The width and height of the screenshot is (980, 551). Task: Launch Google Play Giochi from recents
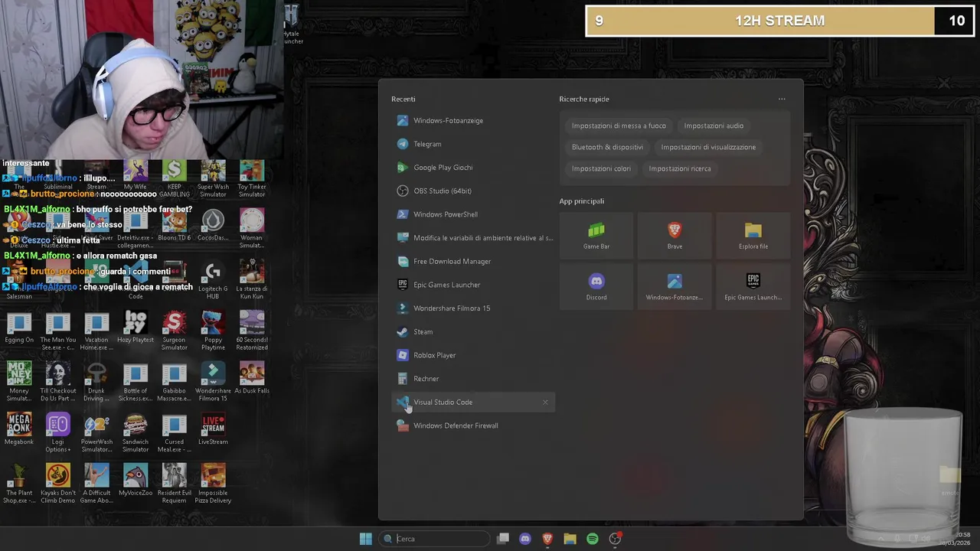(472, 168)
